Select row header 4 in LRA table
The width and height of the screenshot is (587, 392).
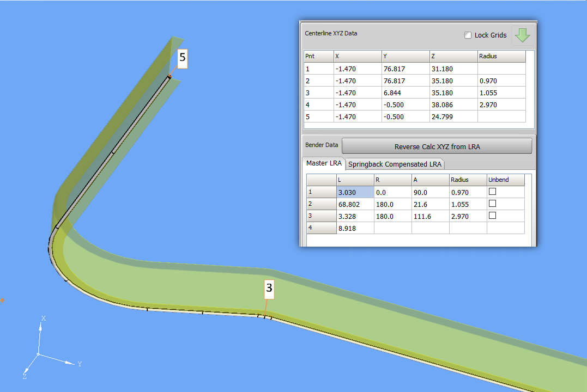(321, 228)
